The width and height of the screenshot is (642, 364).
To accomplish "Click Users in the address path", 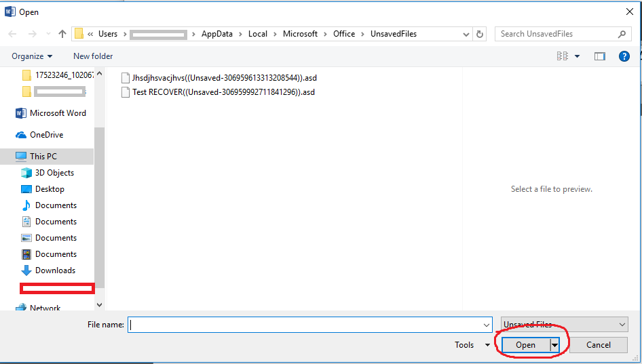I will pos(108,34).
